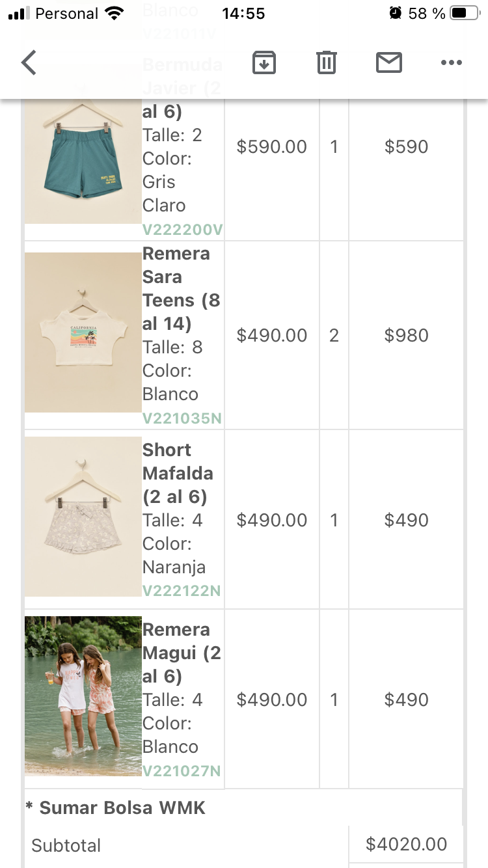Tap the battery indicator in status bar
Viewport: 488px width, 868px height.
465,13
